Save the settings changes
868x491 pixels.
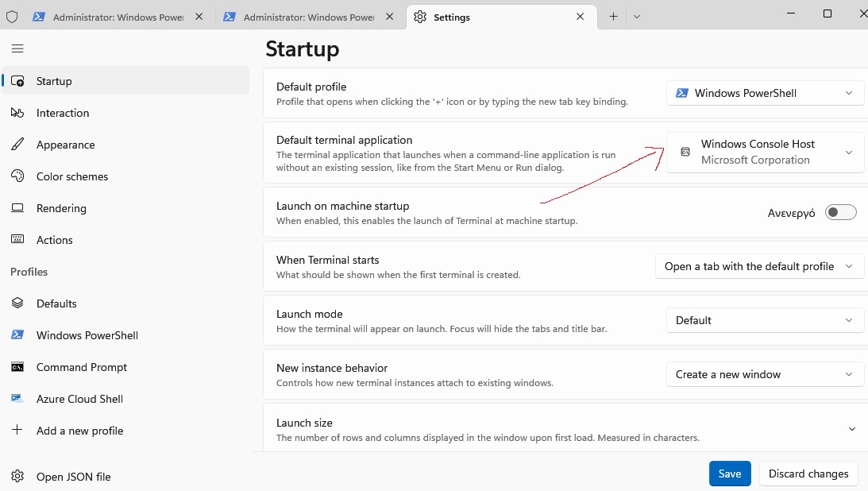(730, 474)
